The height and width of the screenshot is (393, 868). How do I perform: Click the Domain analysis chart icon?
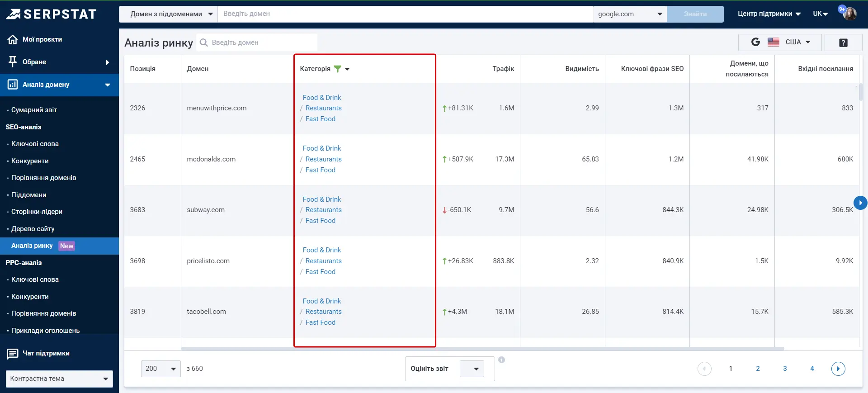(x=13, y=85)
